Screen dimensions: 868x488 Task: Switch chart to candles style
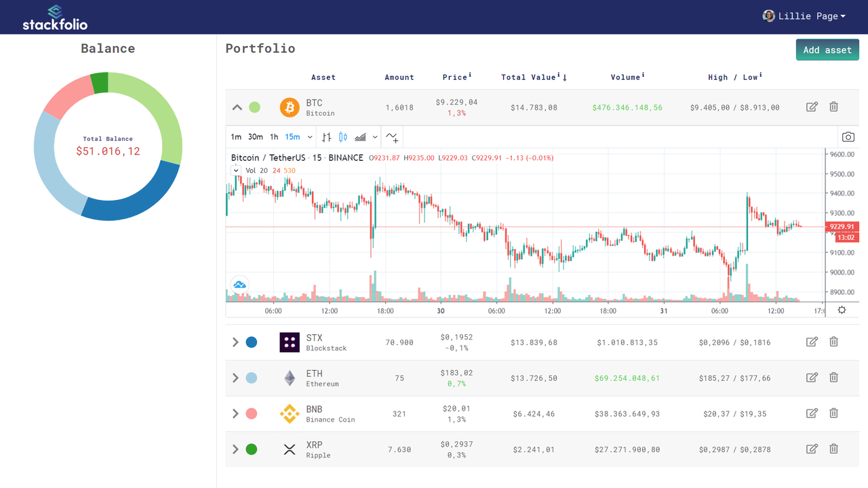[x=343, y=137]
